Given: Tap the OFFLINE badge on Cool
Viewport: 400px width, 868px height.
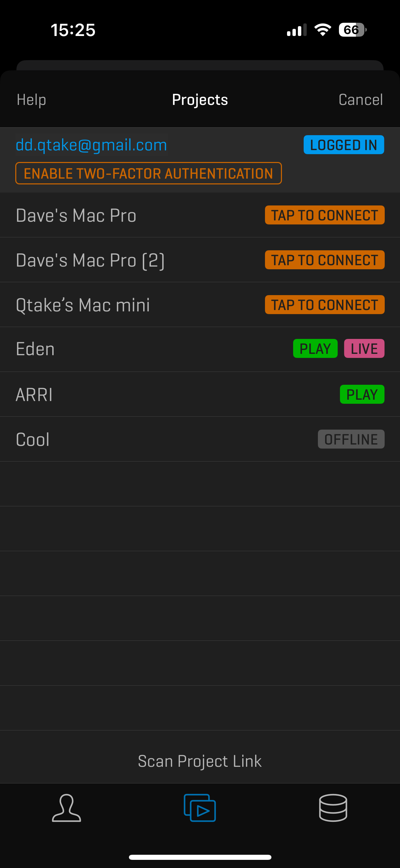Looking at the screenshot, I should tap(351, 439).
